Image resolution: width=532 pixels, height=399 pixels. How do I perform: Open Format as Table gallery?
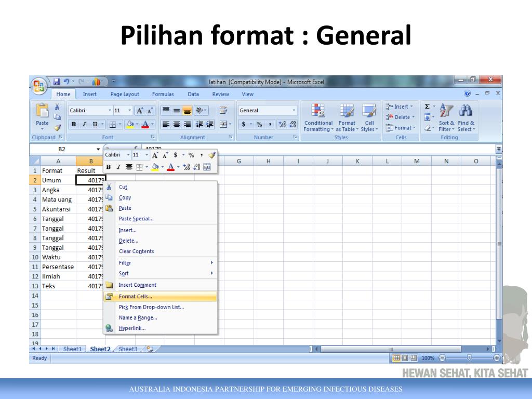coord(347,118)
